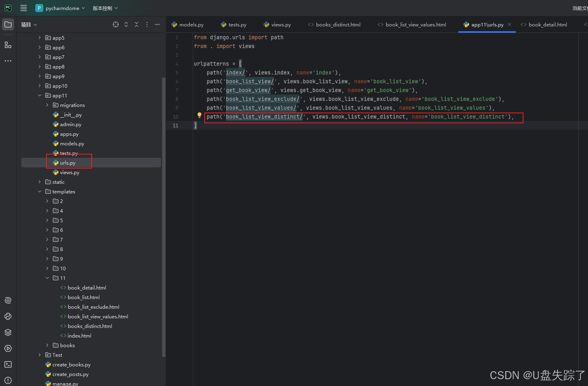The width and height of the screenshot is (588, 386).
Task: Open the Project tool window folder icon
Action: point(8,24)
